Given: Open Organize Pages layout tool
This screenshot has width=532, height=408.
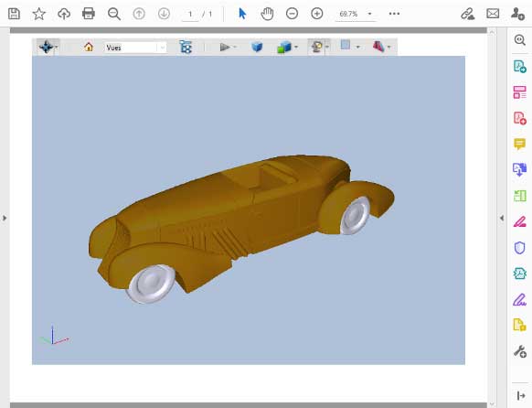Looking at the screenshot, I should (519, 92).
